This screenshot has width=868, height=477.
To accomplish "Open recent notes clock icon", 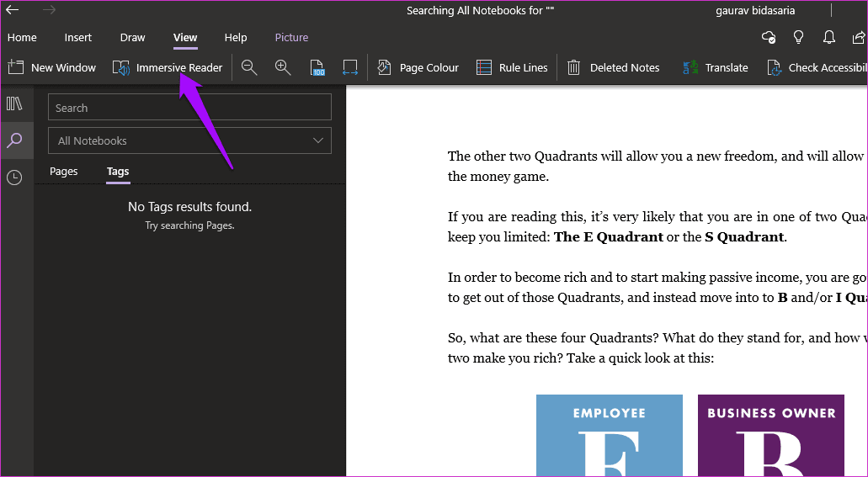I will click(x=14, y=178).
